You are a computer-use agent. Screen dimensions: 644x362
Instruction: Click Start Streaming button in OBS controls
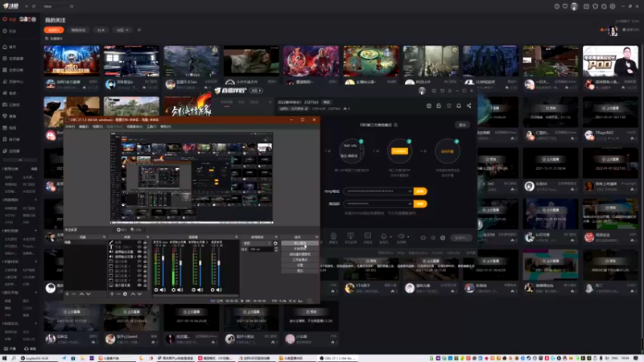coord(299,243)
